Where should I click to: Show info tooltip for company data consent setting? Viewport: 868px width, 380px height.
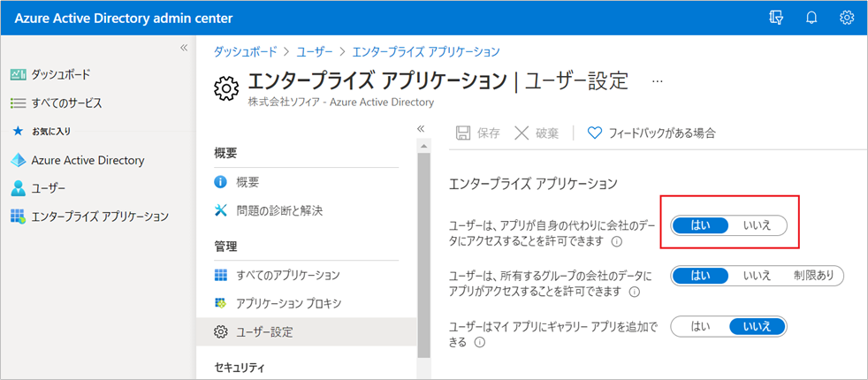pyautogui.click(x=617, y=242)
